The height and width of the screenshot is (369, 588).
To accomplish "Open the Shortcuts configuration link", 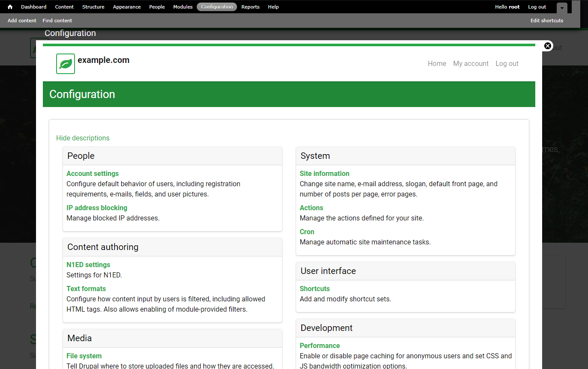I will point(315,289).
